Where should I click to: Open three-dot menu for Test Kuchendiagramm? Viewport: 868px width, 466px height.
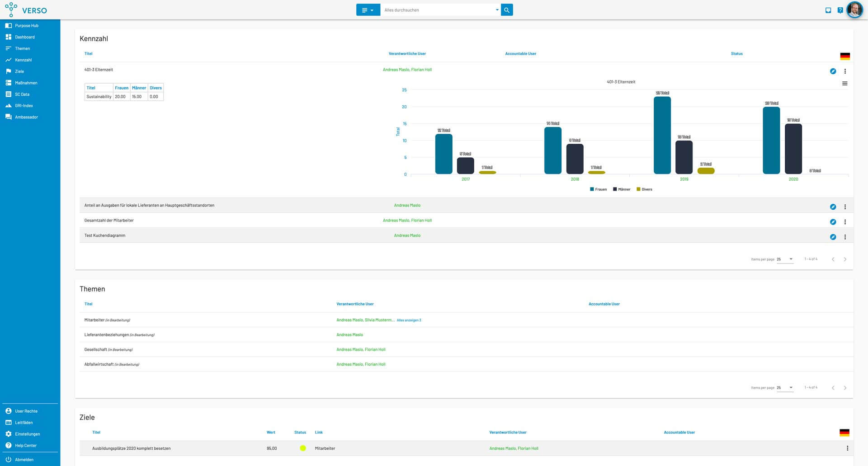(x=845, y=237)
